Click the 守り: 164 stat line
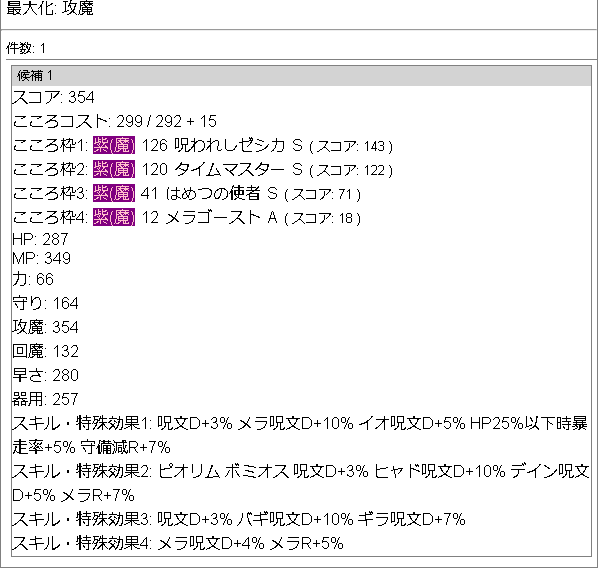Screen dimensions: 609x572 [x=45, y=303]
